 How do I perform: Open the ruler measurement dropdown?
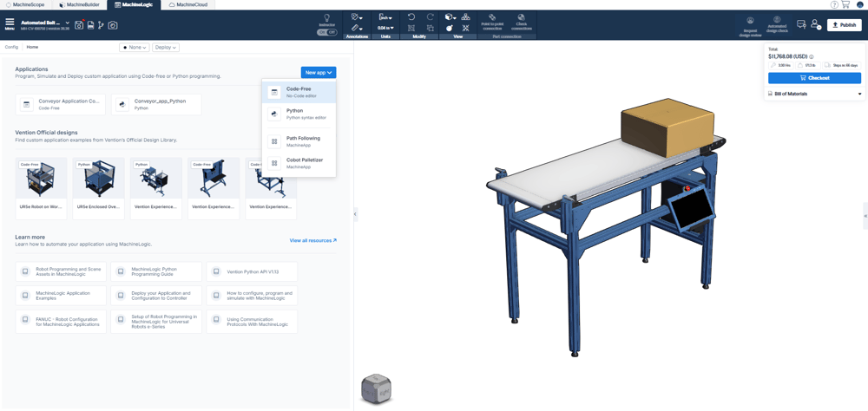357,28
